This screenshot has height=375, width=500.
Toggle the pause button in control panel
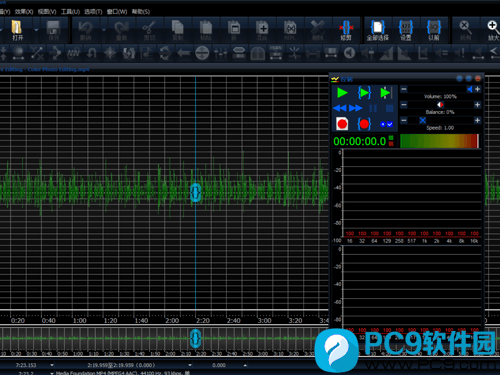[373, 108]
